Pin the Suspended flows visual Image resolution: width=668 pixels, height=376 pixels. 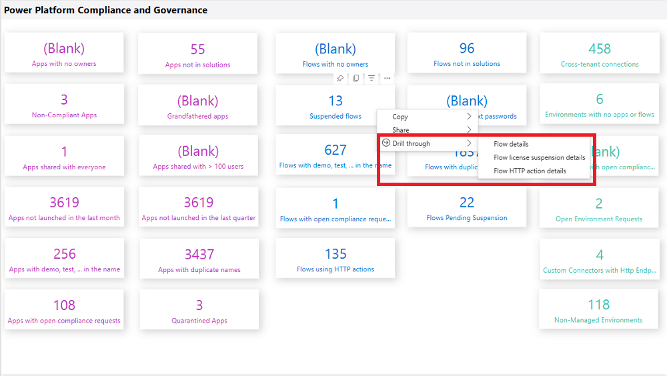(340, 78)
